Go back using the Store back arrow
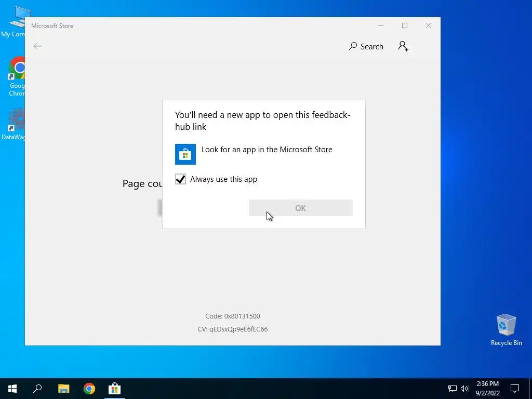Screen dimensions: 532x399 37,46
